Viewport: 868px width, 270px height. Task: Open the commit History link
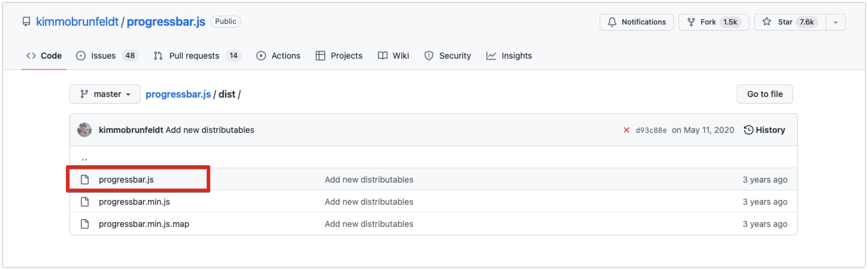coord(764,130)
